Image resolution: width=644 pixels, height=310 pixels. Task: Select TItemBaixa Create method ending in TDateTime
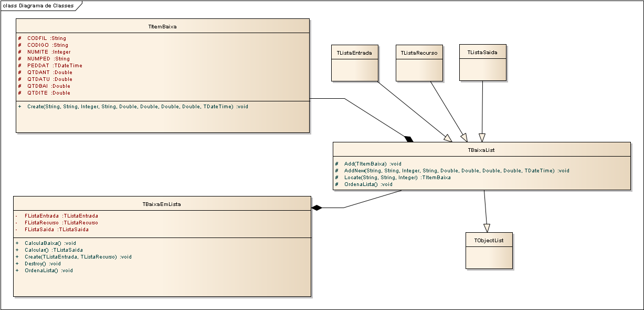point(138,107)
